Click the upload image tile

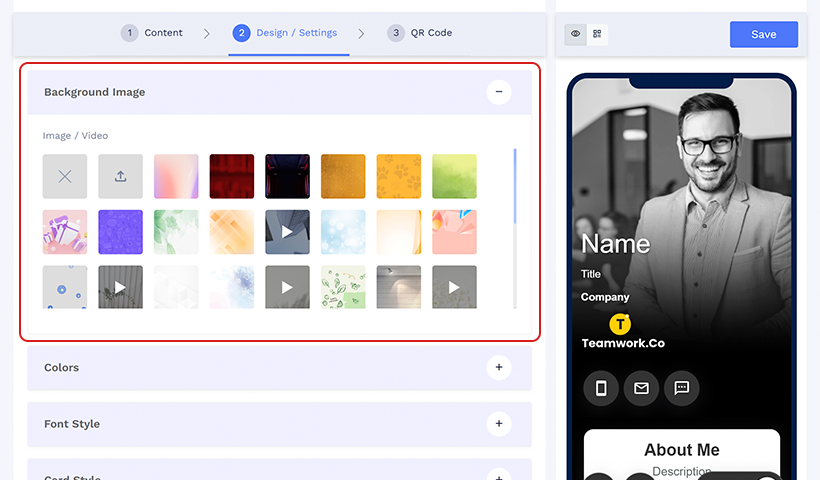coord(120,176)
